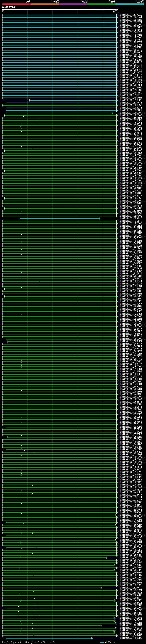The image size is (146, 644).
Task: Select the UniRef100_Q70MP1 label
Action: (131, 120)
